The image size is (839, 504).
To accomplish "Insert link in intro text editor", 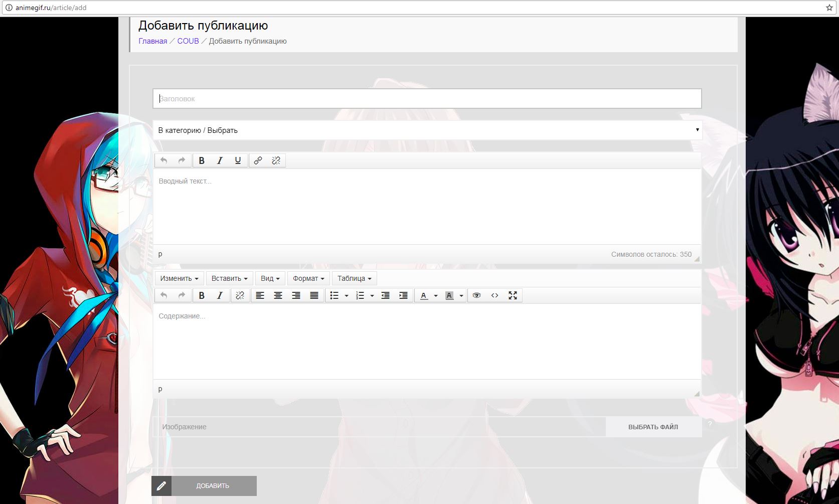I will pyautogui.click(x=258, y=160).
